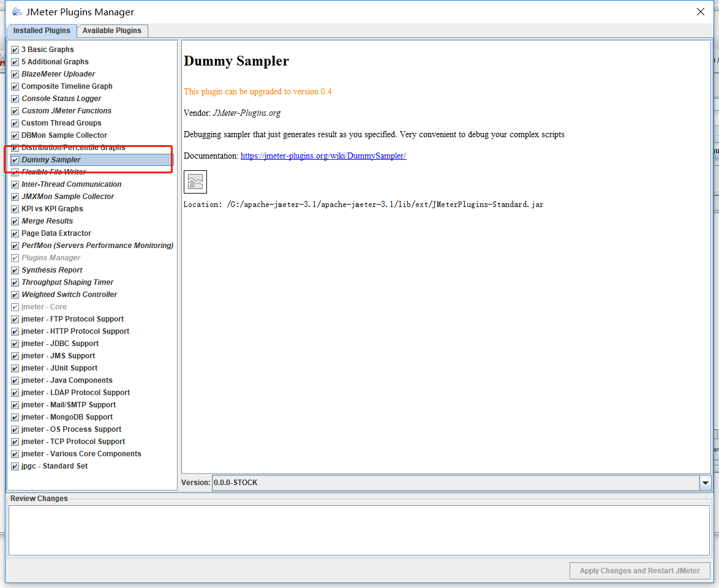The image size is (719, 588).
Task: Click the broken image placeholder icon
Action: click(x=195, y=182)
